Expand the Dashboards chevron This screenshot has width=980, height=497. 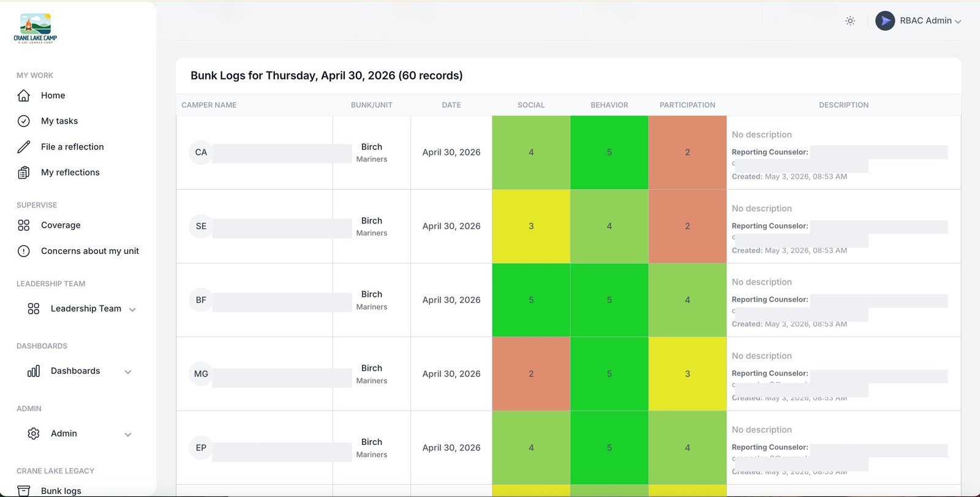coord(128,372)
